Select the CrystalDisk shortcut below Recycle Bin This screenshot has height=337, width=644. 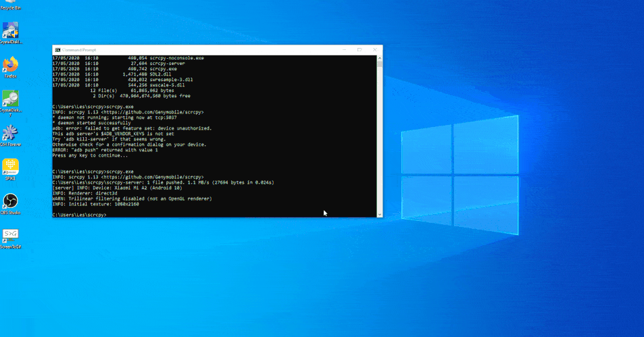[10, 33]
